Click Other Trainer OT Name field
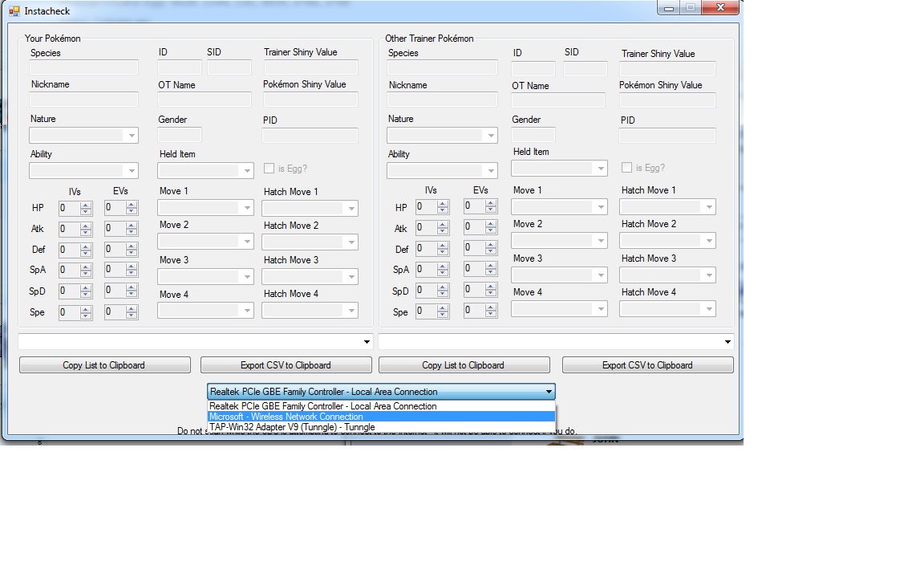The image size is (924, 578). (558, 100)
